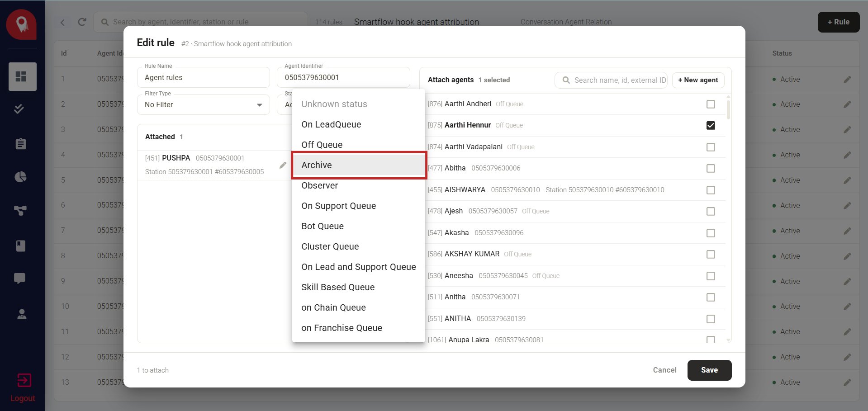Open the clipboard sidebar icon

click(x=21, y=144)
